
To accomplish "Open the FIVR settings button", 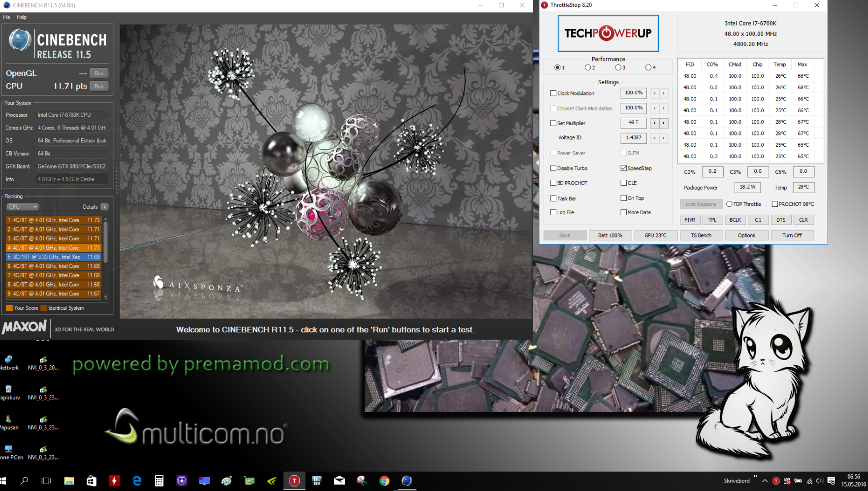I will 690,220.
